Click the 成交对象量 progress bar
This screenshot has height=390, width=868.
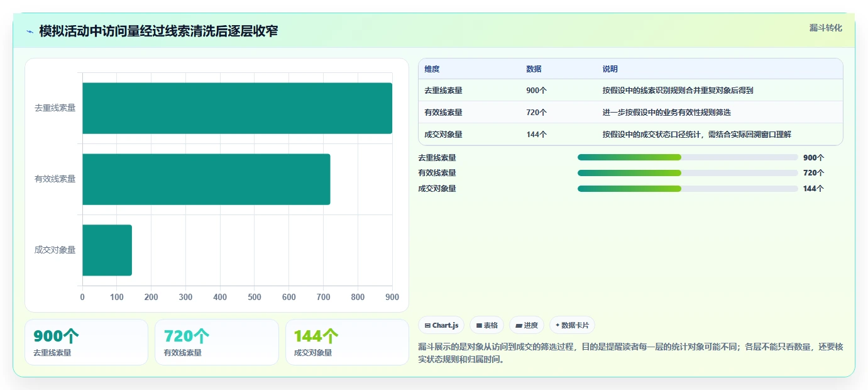click(x=688, y=188)
